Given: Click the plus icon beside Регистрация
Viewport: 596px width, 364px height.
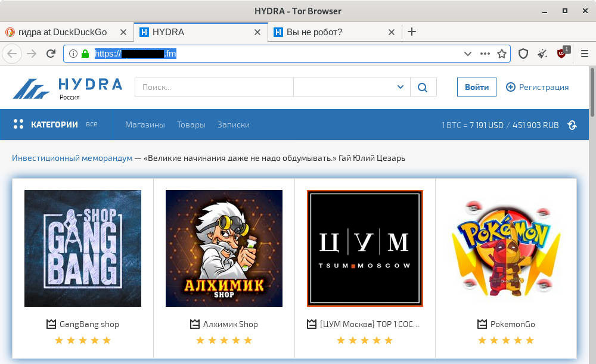Looking at the screenshot, I should (x=511, y=87).
